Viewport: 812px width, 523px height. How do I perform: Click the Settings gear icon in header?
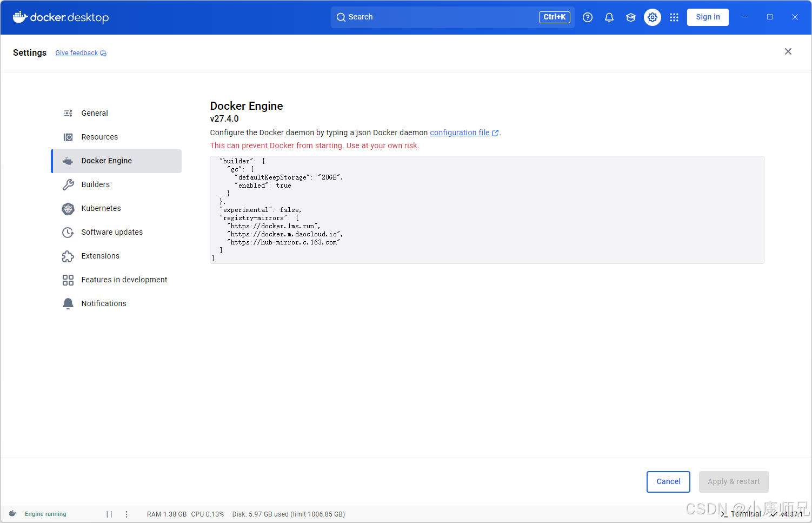[x=653, y=17]
